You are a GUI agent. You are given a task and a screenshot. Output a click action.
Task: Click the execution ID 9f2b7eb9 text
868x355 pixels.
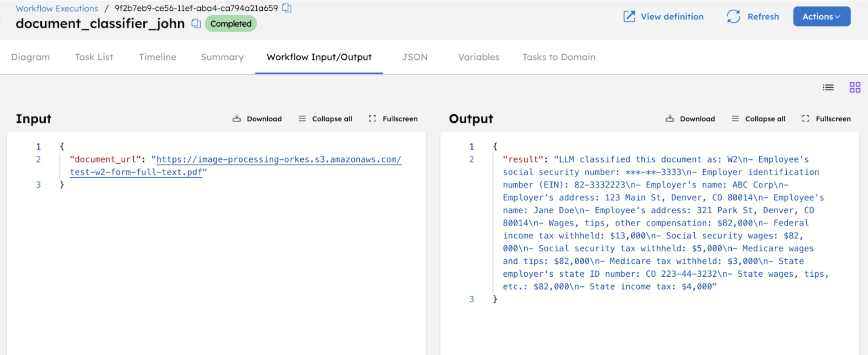click(196, 8)
